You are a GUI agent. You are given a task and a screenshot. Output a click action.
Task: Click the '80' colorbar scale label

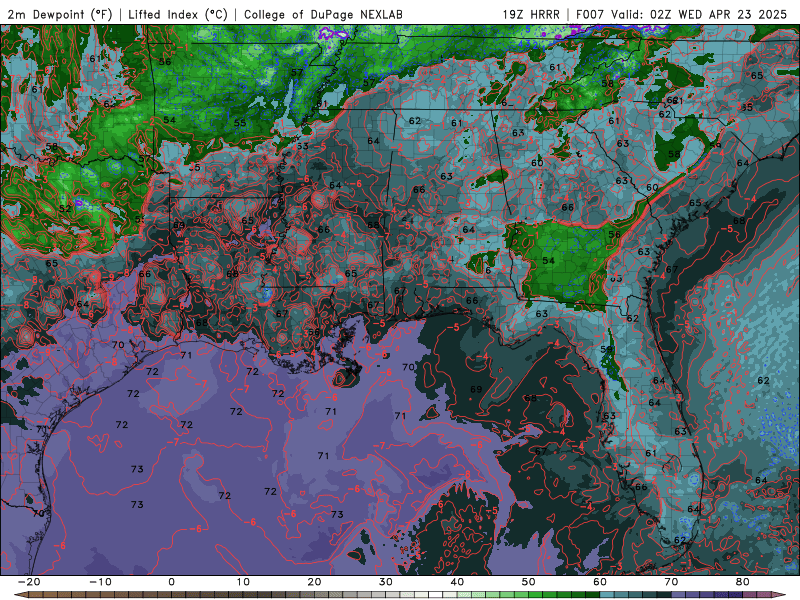coord(743,582)
